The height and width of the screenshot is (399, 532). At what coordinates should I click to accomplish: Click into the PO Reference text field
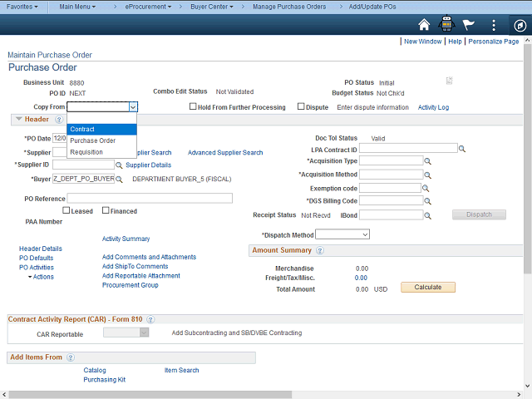pyautogui.click(x=150, y=198)
